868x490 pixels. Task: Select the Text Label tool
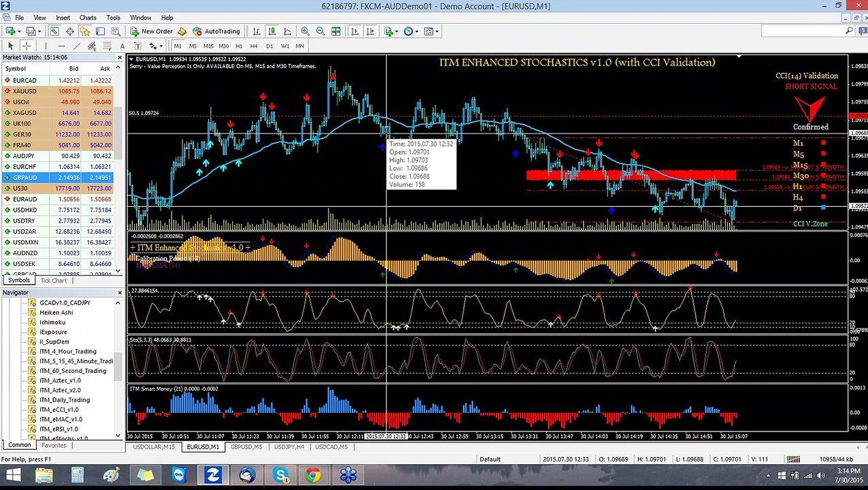pos(138,46)
